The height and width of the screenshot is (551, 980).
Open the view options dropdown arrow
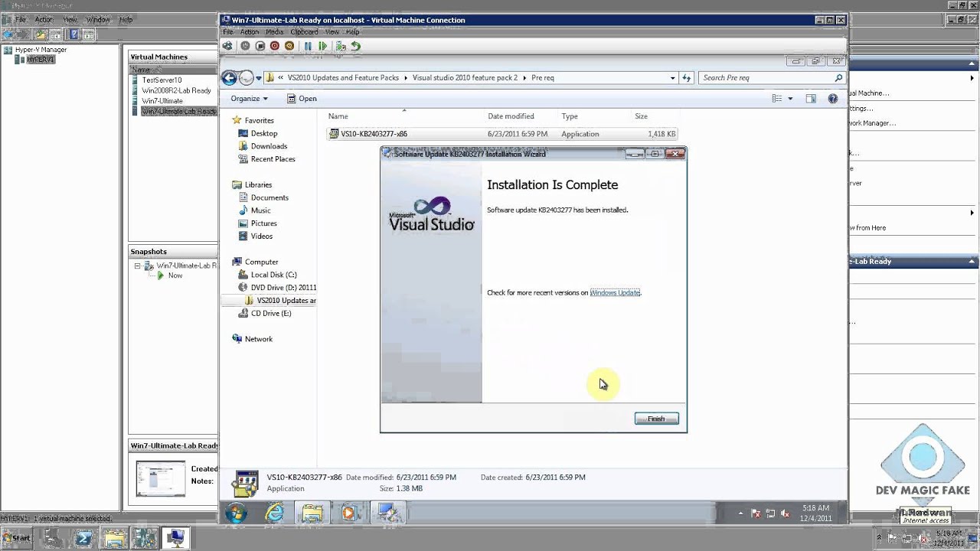pos(790,98)
